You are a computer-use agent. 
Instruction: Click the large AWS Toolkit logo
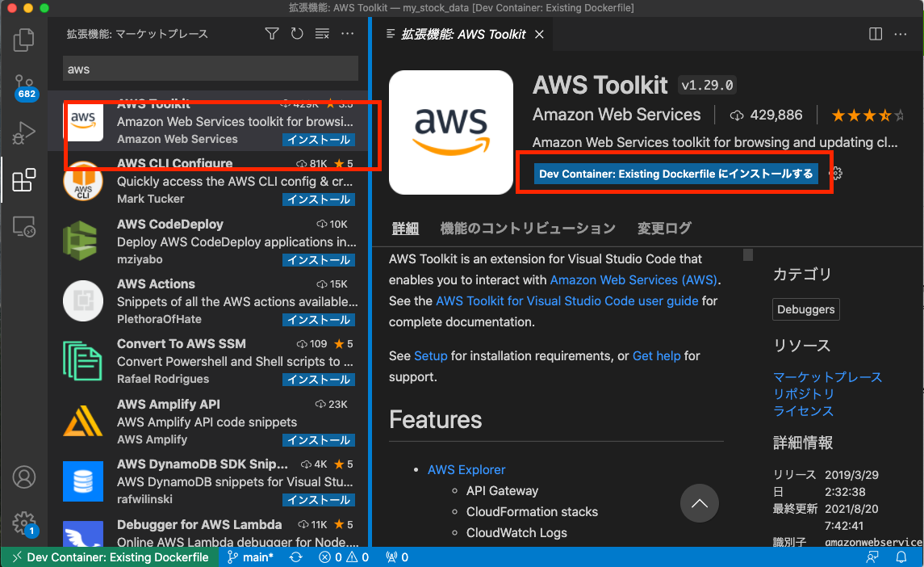coord(451,132)
